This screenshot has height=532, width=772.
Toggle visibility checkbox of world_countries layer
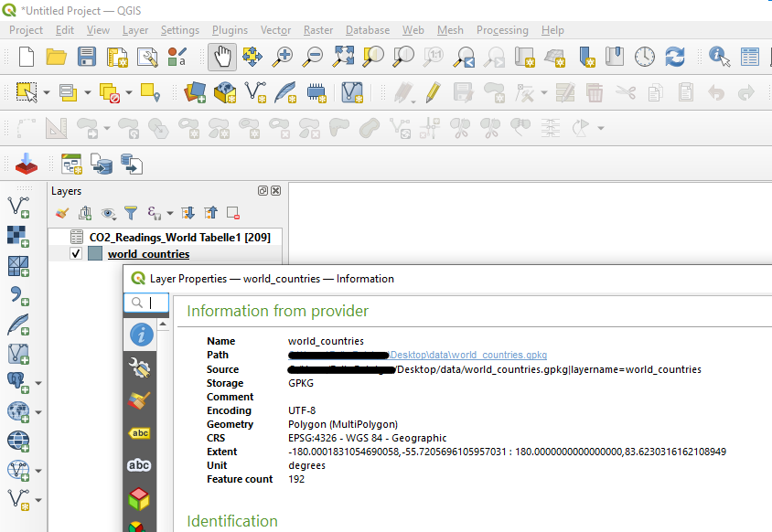click(x=77, y=254)
